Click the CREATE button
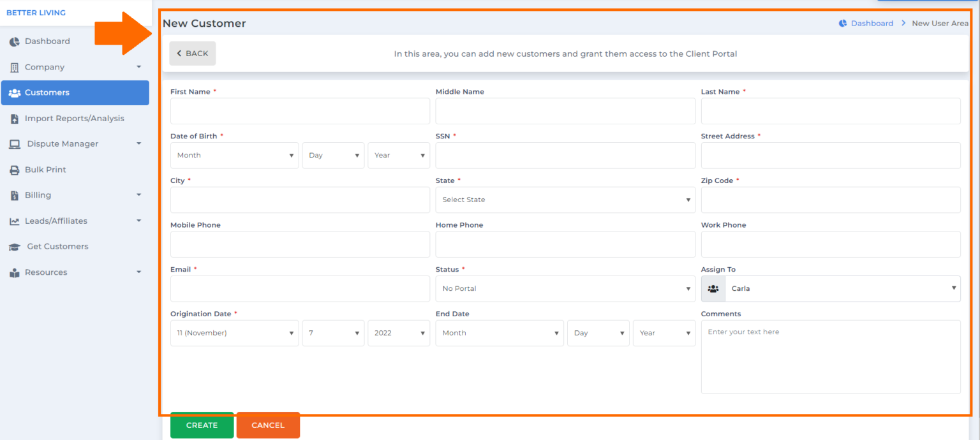This screenshot has width=980, height=440. 202,425
